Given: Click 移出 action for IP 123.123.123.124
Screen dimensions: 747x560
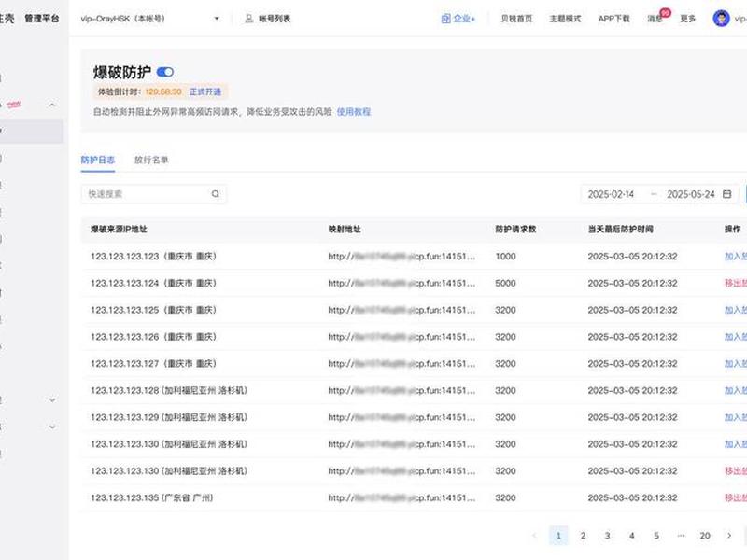Looking at the screenshot, I should 736,283.
